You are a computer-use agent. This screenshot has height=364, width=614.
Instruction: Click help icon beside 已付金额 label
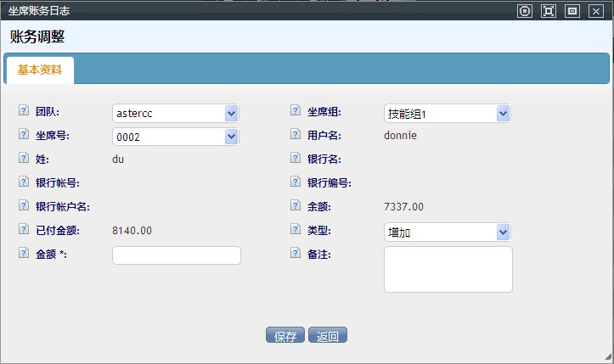click(x=23, y=229)
